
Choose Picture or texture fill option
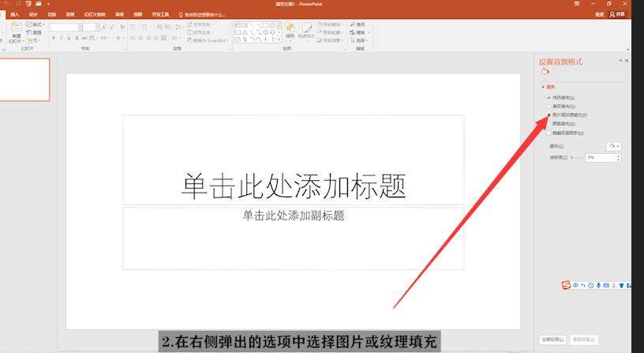[549, 115]
